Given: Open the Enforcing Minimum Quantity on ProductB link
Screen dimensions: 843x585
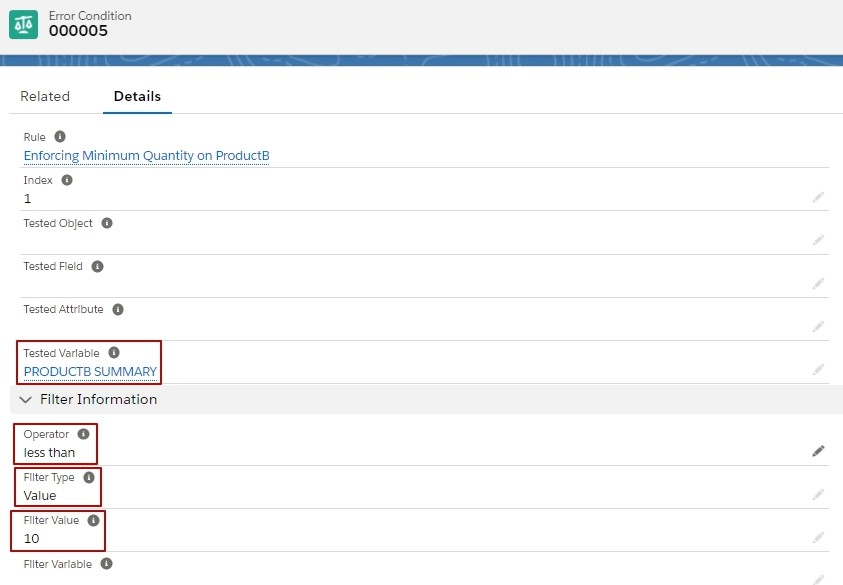Looking at the screenshot, I should (146, 155).
